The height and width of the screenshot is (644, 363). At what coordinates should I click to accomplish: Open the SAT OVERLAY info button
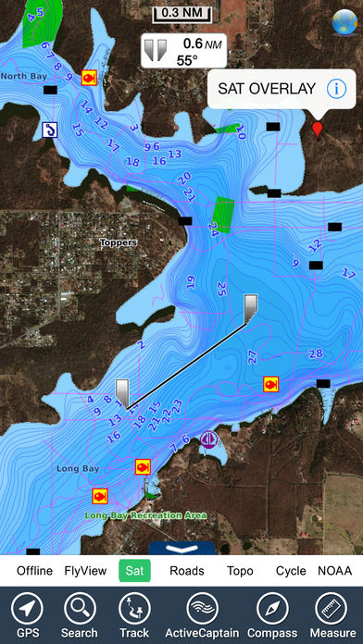(336, 88)
